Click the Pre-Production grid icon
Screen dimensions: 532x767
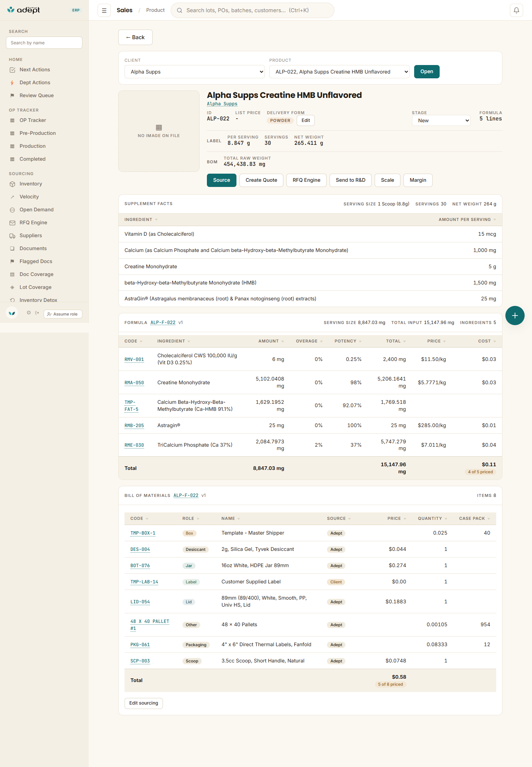[12, 133]
